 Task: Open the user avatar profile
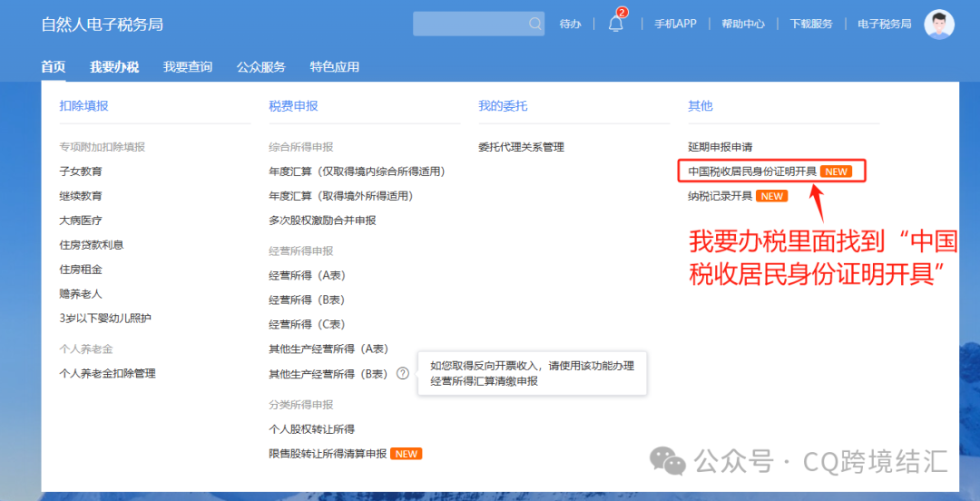939,25
